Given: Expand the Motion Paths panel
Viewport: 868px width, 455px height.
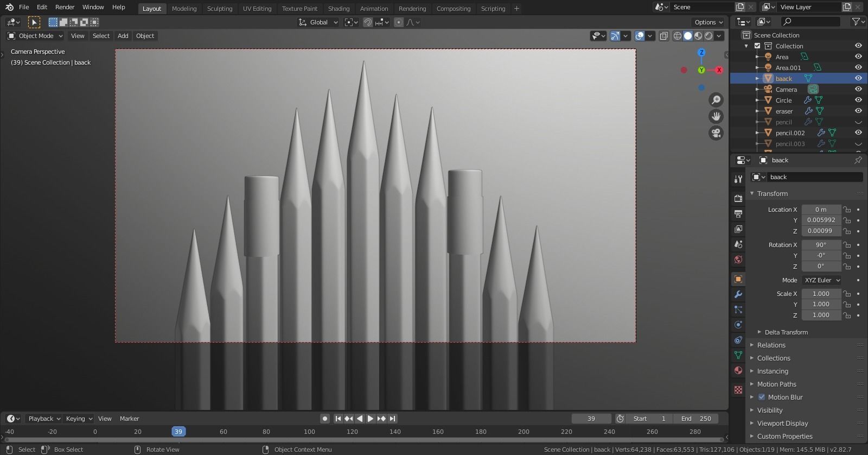Looking at the screenshot, I should [776, 384].
